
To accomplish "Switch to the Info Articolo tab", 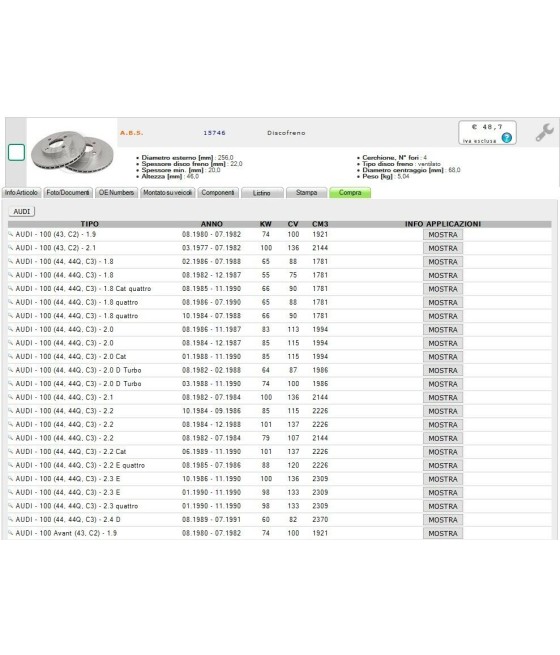I will click(x=21, y=193).
